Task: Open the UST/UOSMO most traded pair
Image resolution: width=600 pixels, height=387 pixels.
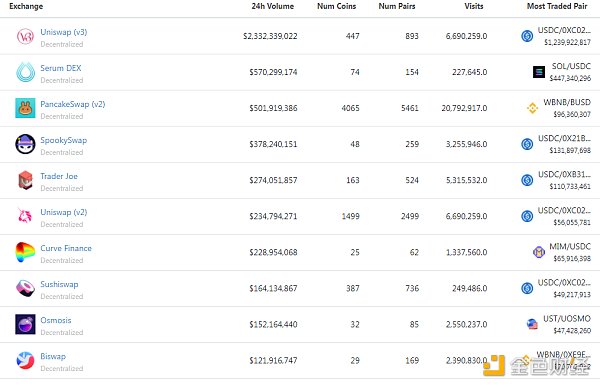Action: tap(567, 318)
